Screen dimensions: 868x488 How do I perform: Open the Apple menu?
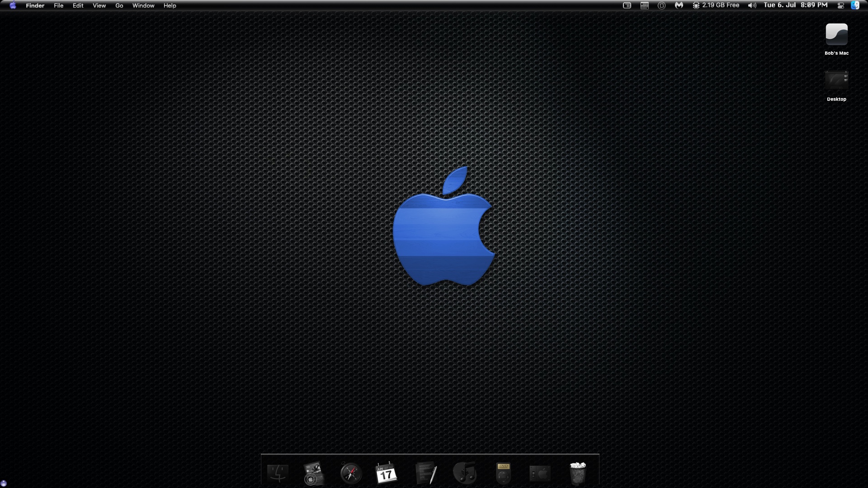pyautogui.click(x=13, y=5)
